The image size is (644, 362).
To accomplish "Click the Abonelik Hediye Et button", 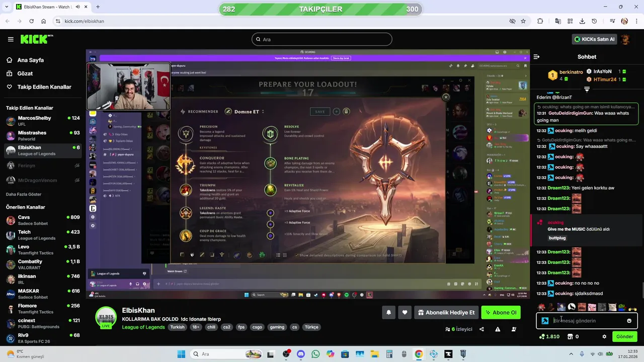I will pyautogui.click(x=446, y=312).
